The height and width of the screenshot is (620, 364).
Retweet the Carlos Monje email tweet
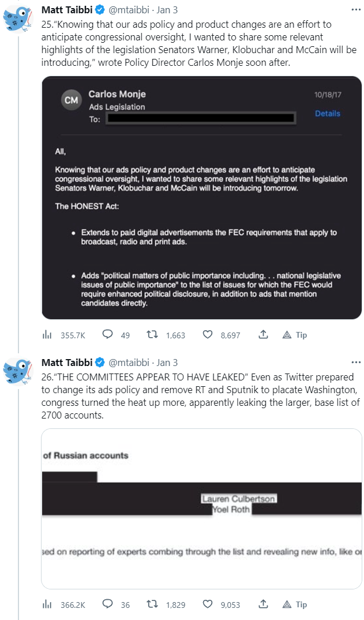[154, 335]
